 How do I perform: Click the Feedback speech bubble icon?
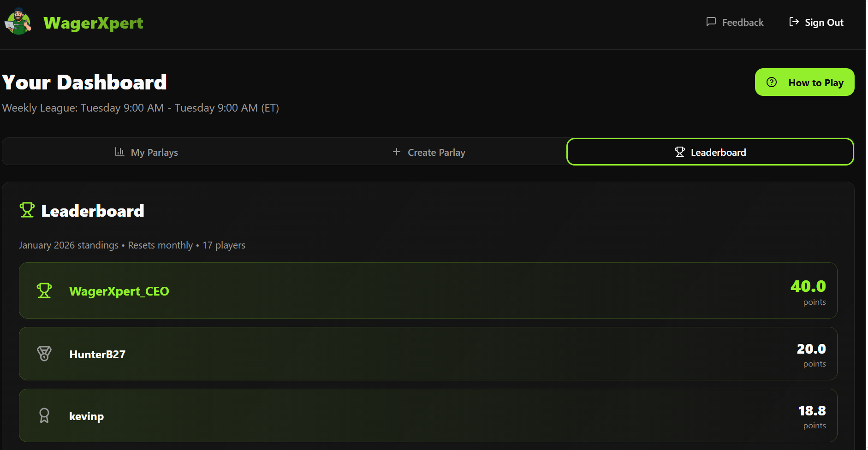pyautogui.click(x=712, y=22)
